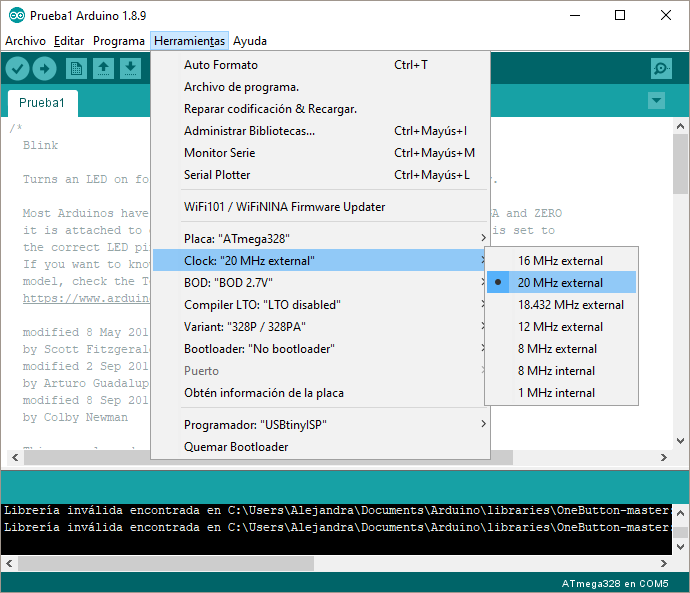Screen dimensions: 690x593
Task: Minimize the Arduino window
Action: [x=575, y=15]
